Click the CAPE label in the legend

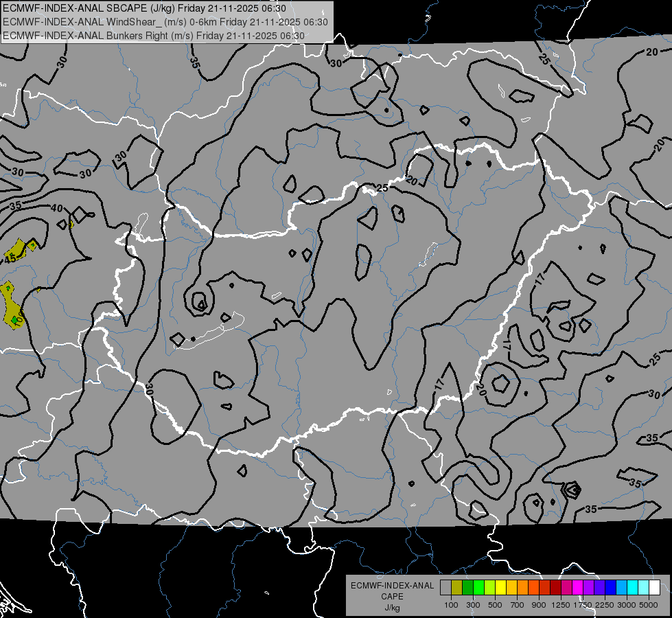coord(392,597)
